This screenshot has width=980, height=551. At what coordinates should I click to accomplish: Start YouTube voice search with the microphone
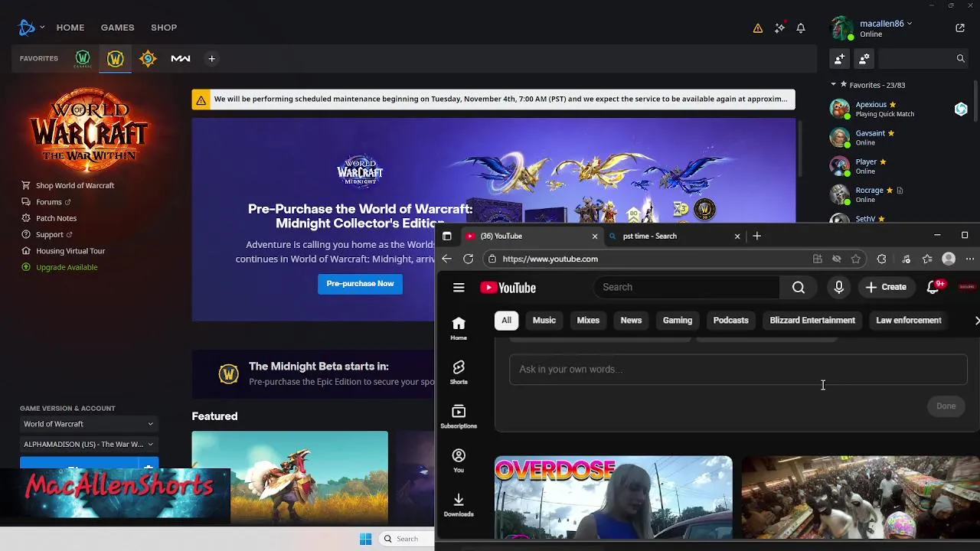click(839, 288)
